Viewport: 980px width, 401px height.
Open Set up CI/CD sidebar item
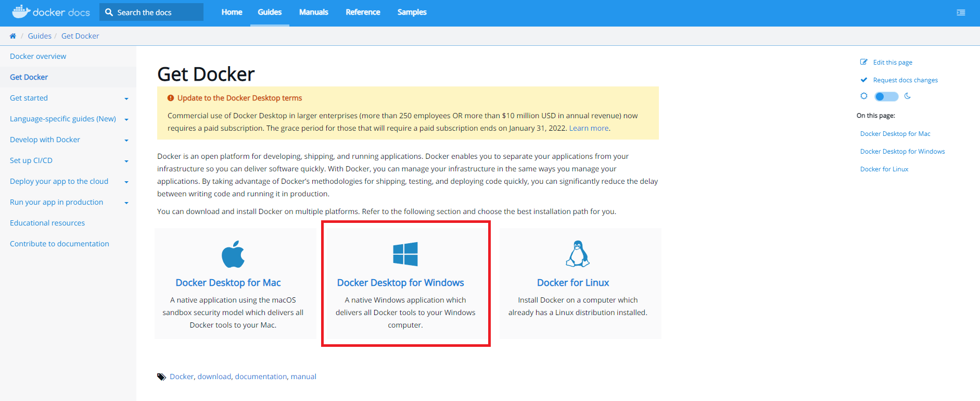click(x=31, y=160)
